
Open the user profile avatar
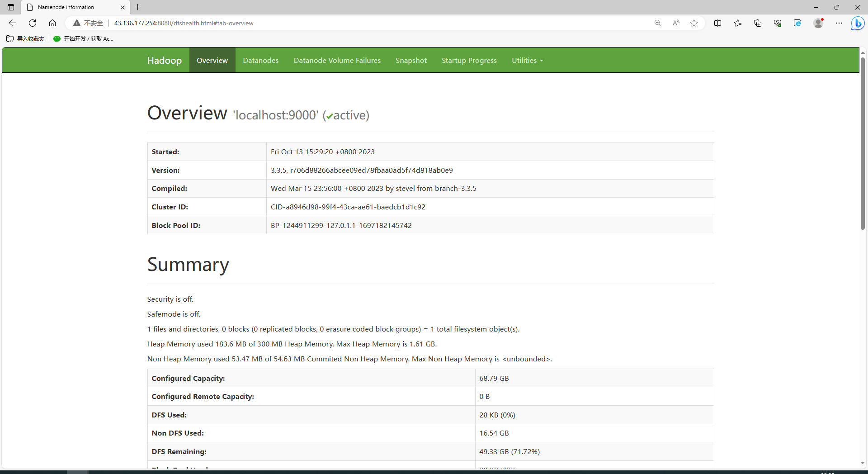pyautogui.click(x=818, y=23)
